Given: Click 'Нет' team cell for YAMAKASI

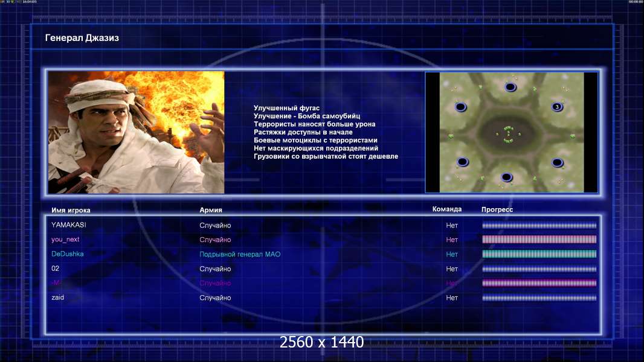Looking at the screenshot, I should click(452, 226).
